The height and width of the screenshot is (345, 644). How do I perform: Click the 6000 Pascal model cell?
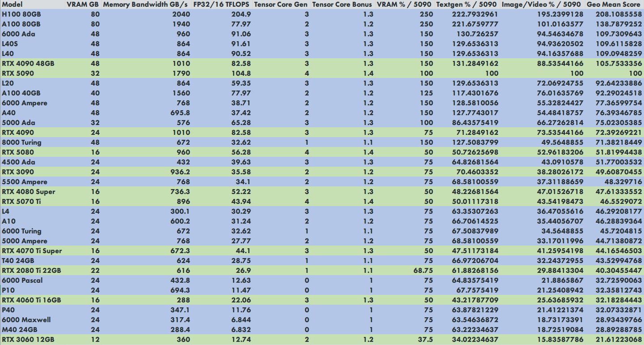pos(22,280)
